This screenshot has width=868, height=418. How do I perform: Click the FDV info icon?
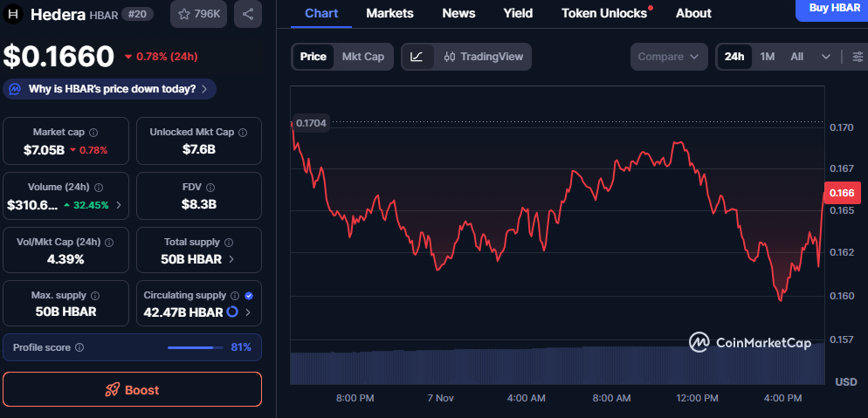pyautogui.click(x=212, y=188)
